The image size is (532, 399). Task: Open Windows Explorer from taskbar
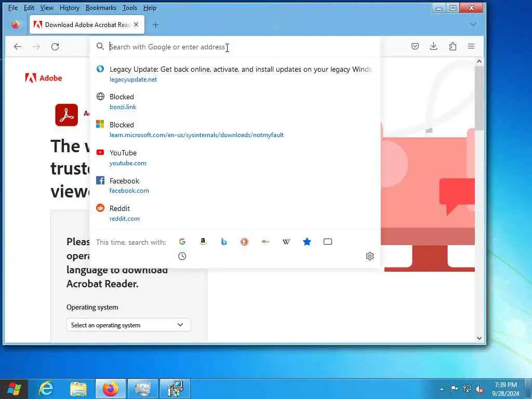point(78,389)
